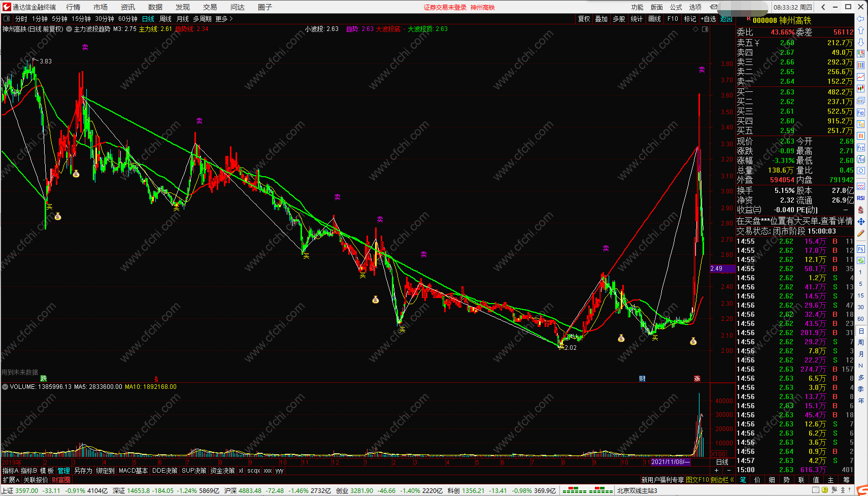Click the FS sidebar icon
The width and height of the screenshot is (868, 496).
860,249
